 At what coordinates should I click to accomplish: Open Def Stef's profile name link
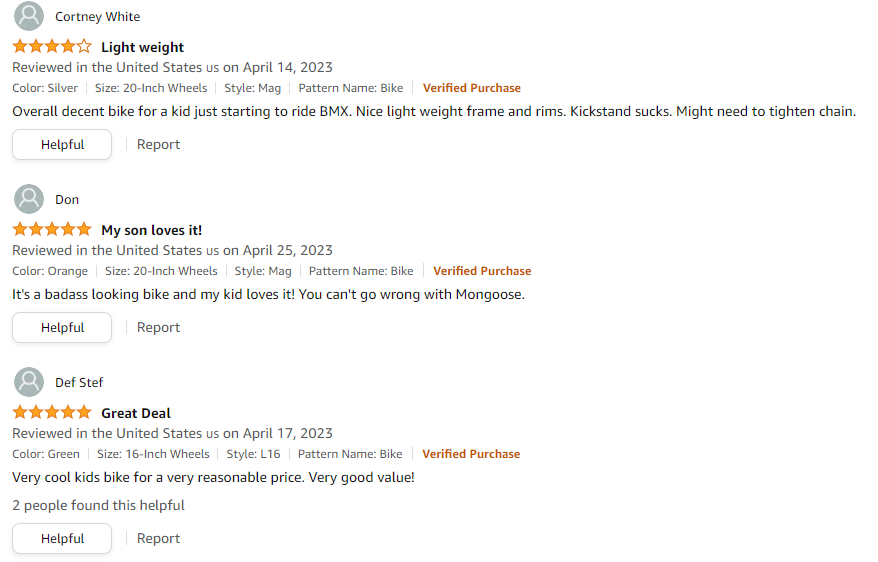coord(79,383)
